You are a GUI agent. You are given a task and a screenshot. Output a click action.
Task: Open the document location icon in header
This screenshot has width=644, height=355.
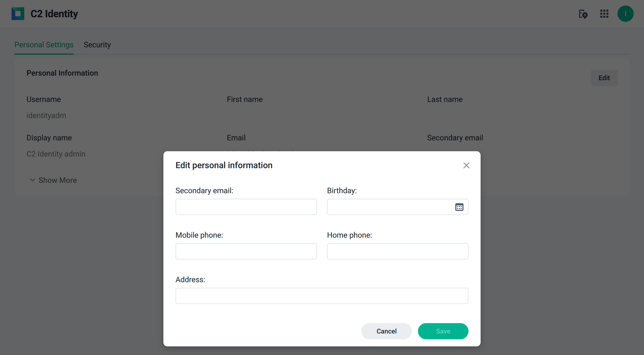coord(583,14)
